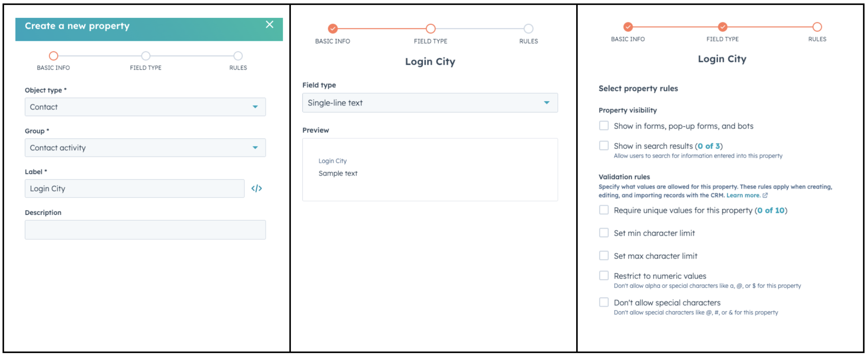Enable Set min character limit
Screen dimensions: 868x358
(603, 233)
